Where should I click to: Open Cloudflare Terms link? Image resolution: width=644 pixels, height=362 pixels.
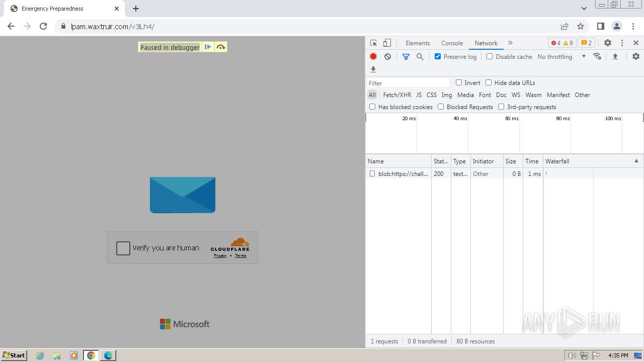(x=240, y=255)
